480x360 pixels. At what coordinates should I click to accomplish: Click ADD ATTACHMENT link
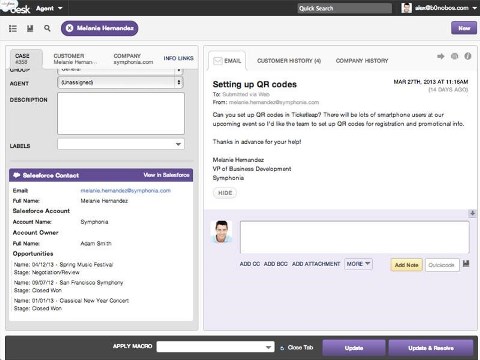316,264
